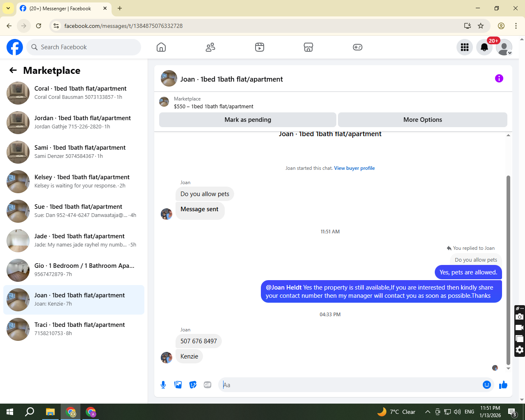
Task: Click the More Options button
Action: point(422,120)
